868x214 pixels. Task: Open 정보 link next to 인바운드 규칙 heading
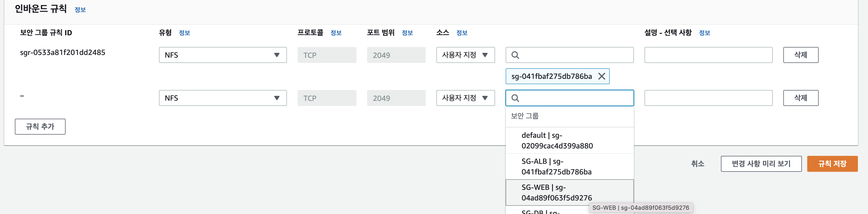pos(80,10)
